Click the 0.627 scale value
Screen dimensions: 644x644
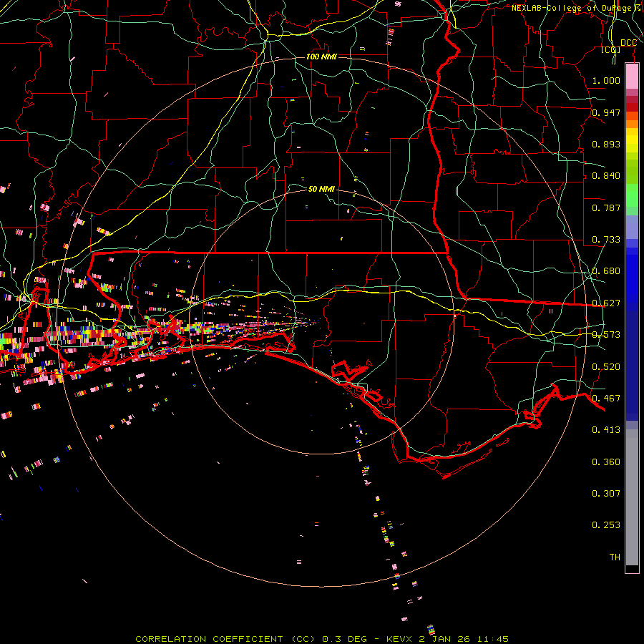[x=606, y=303]
